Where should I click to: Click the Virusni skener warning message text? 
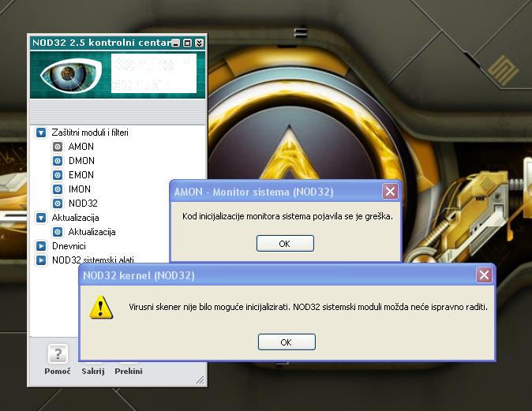click(308, 307)
